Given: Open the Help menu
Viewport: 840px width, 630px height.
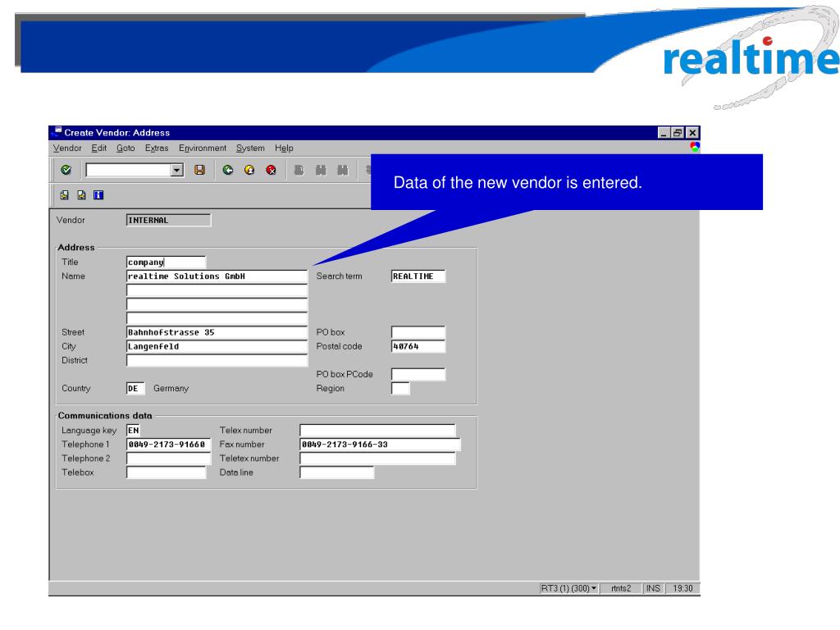Looking at the screenshot, I should tap(284, 148).
